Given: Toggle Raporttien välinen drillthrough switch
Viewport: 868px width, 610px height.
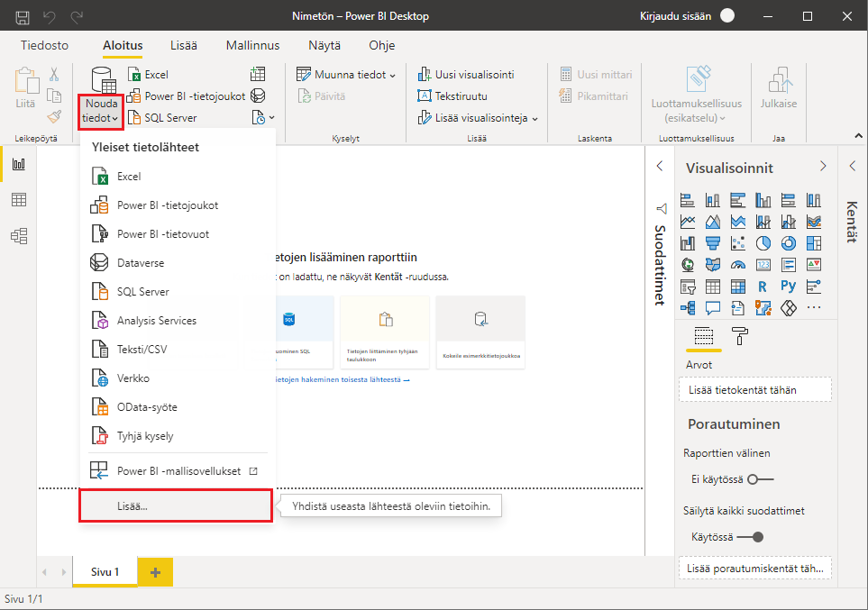Looking at the screenshot, I should click(760, 479).
